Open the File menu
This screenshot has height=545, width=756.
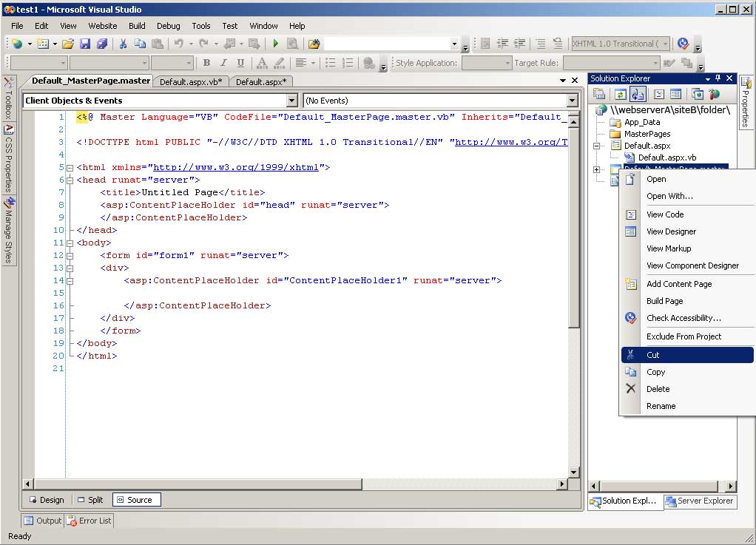17,26
